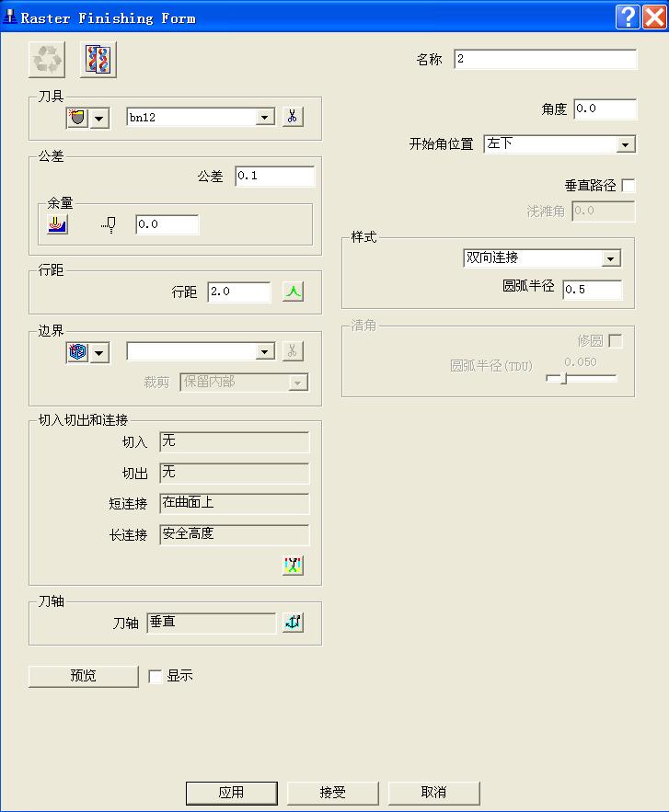The width and height of the screenshot is (669, 812).
Task: Expand the boundary name dropdown
Action: pyautogui.click(x=265, y=352)
